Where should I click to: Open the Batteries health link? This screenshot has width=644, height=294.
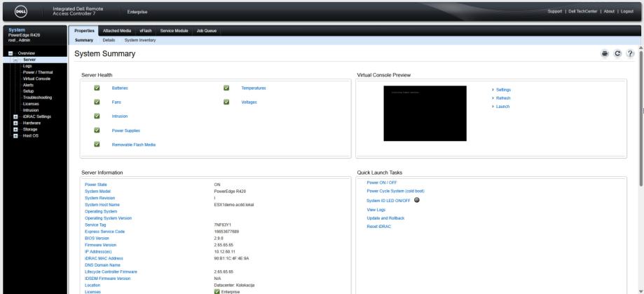point(120,88)
